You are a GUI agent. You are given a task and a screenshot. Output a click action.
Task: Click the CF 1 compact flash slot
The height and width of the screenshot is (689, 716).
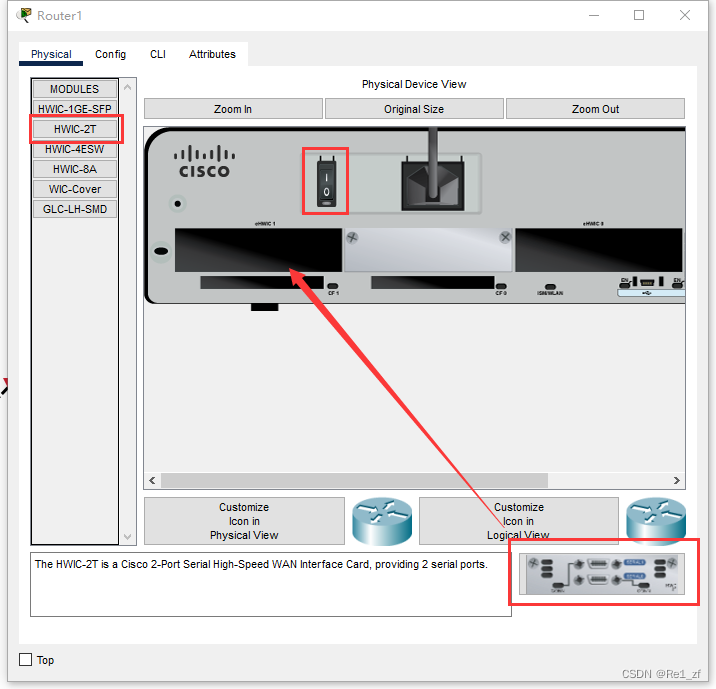262,282
